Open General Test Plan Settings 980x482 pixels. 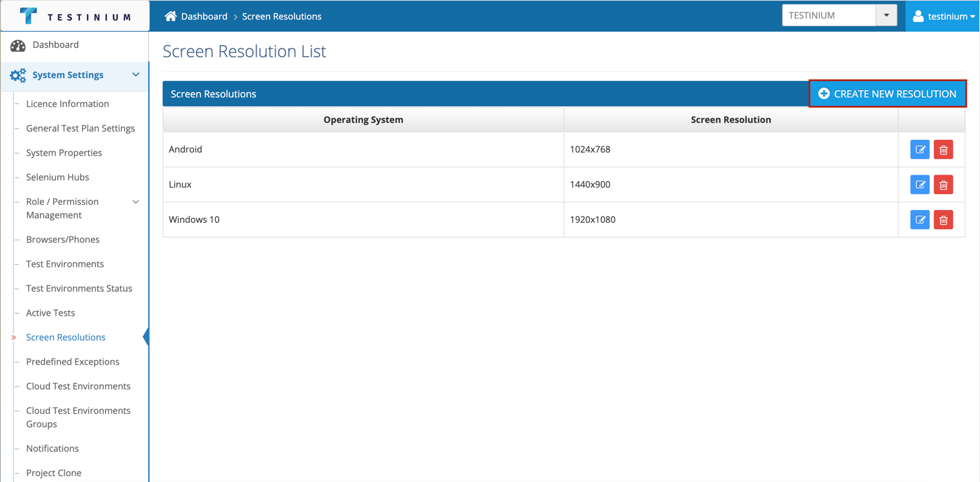coord(81,128)
